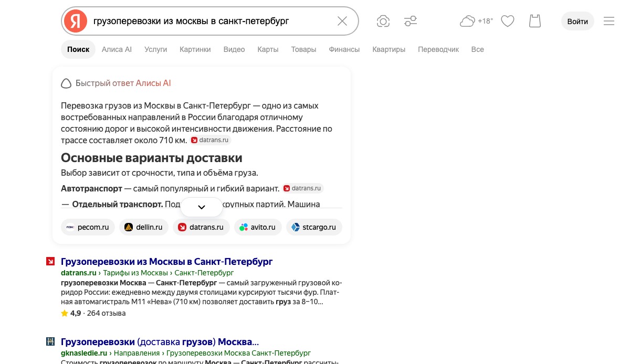This screenshot has height=364, width=630.
Task: Switch to the Товары tab
Action: pyautogui.click(x=304, y=49)
